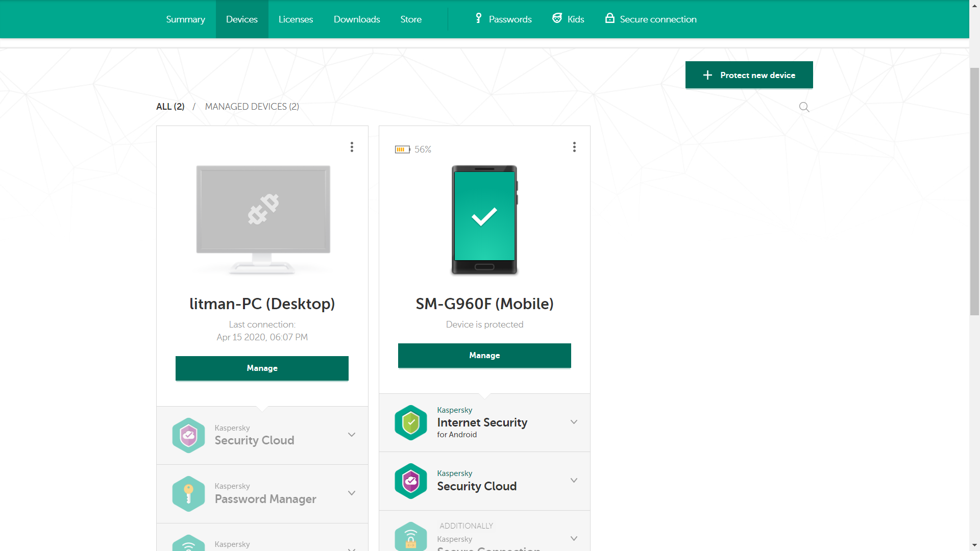Click the Protect new device button
The width and height of the screenshot is (980, 551).
point(749,75)
